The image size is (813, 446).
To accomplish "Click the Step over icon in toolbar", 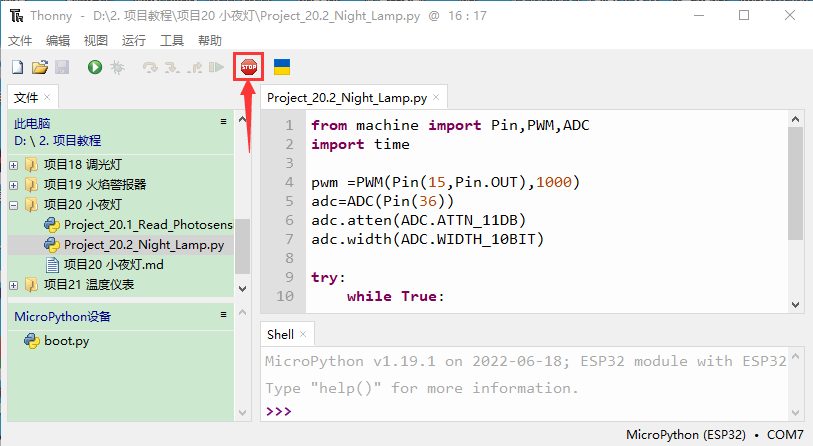I will click(x=150, y=67).
